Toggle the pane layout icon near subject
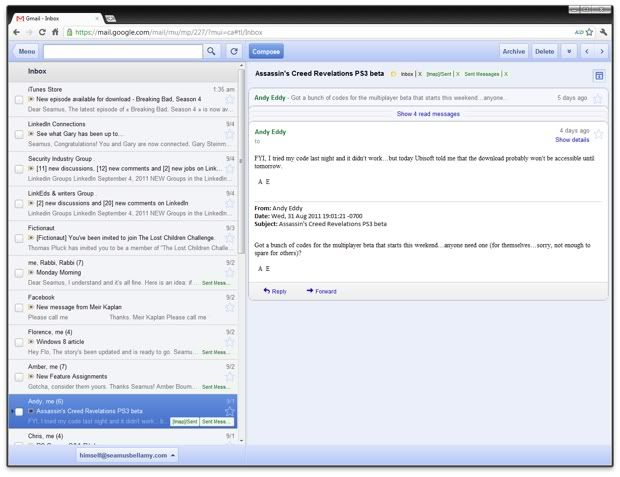This screenshot has width=620, height=477. [599, 76]
